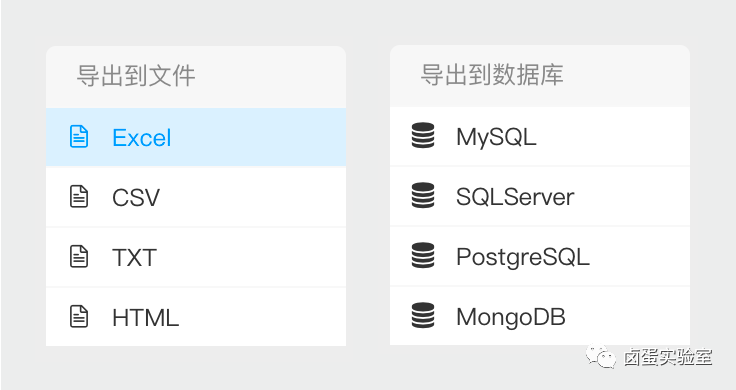Viewport: 736px width, 390px height.
Task: Select the highlighted Excel export option
Action: point(196,137)
